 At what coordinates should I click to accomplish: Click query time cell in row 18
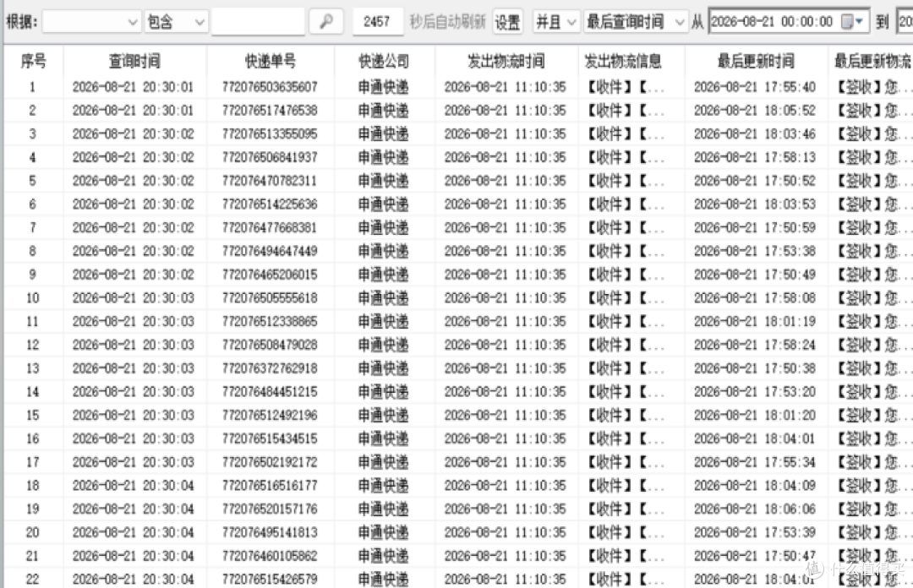coord(134,486)
